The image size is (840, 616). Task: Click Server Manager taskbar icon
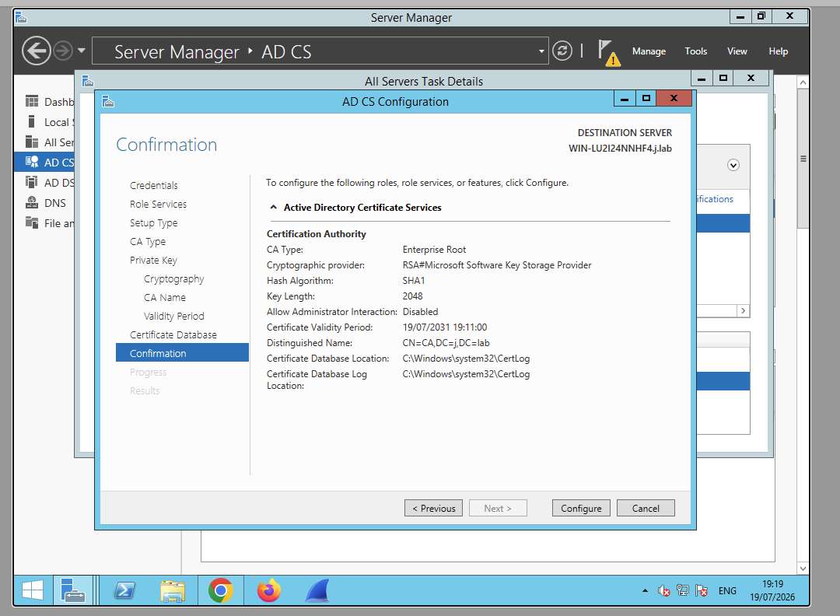pyautogui.click(x=73, y=591)
